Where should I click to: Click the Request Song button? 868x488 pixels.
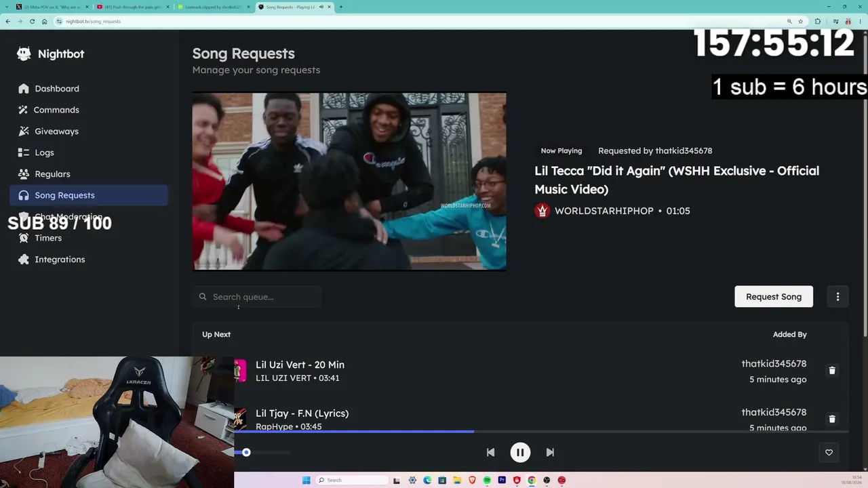[x=774, y=297]
